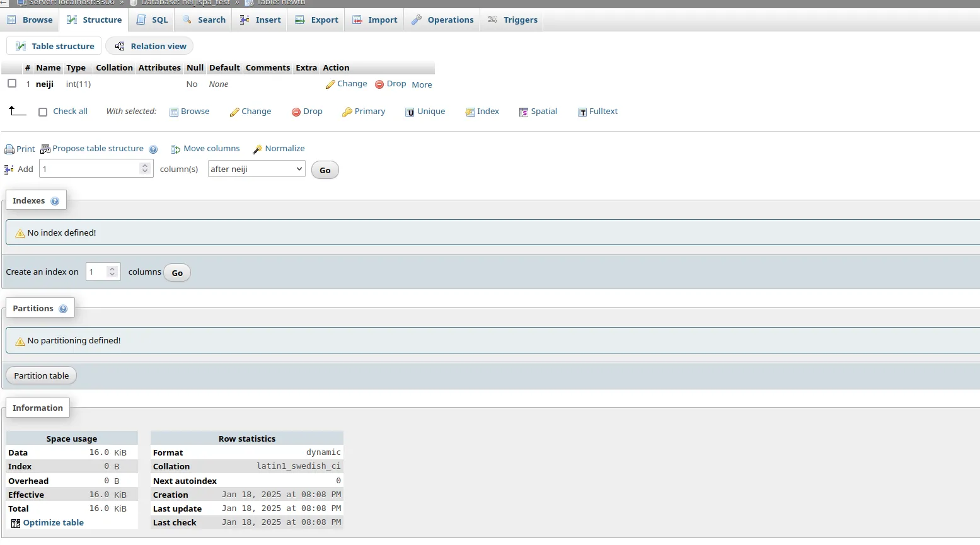The width and height of the screenshot is (980, 545).
Task: Go to the Insert tab
Action: 260,20
